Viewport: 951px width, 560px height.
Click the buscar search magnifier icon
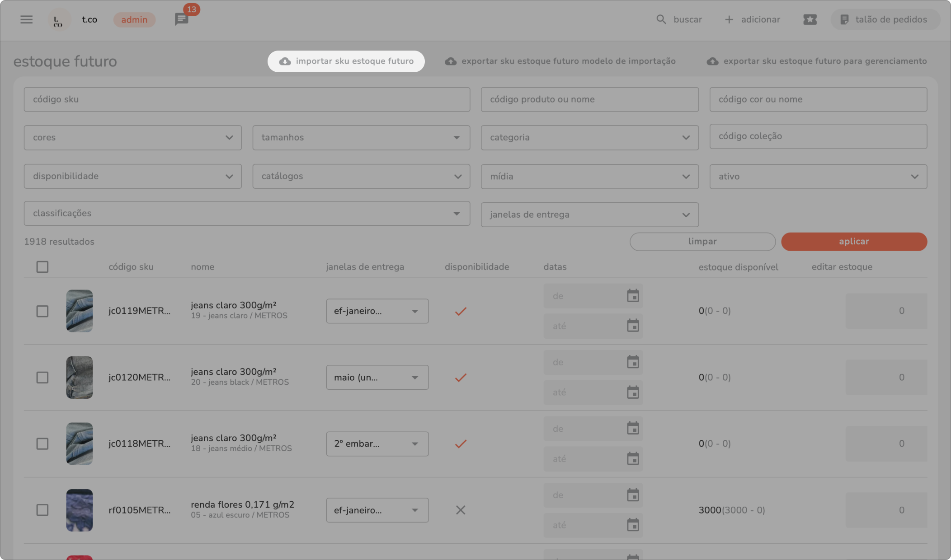tap(661, 19)
